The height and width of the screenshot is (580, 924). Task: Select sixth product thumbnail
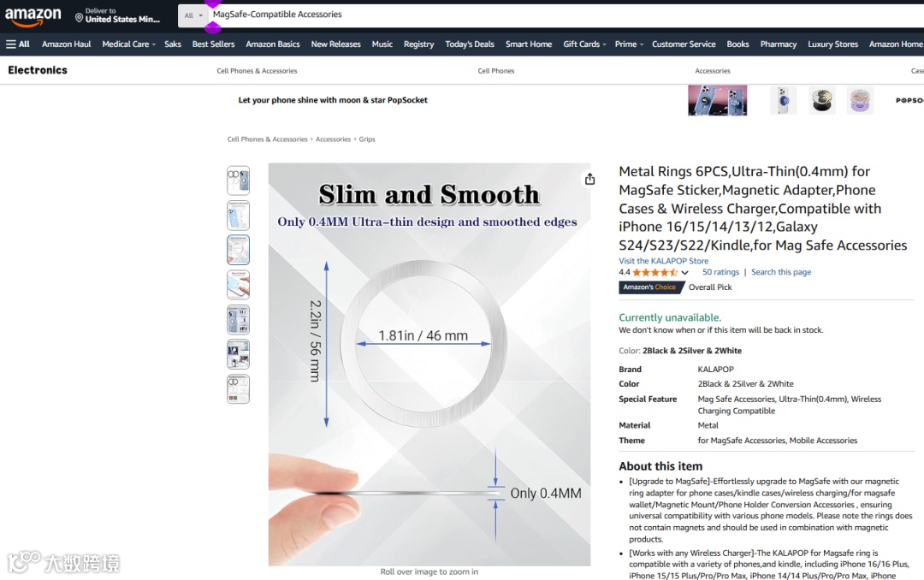(238, 354)
